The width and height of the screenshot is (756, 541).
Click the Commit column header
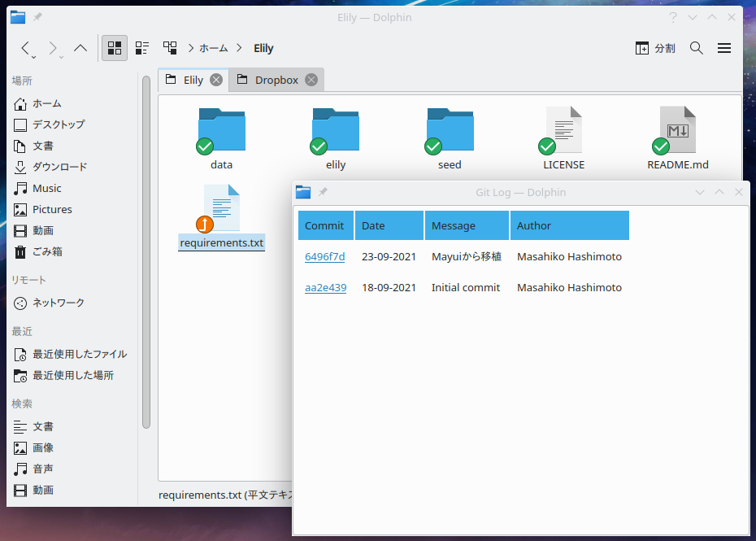(326, 225)
